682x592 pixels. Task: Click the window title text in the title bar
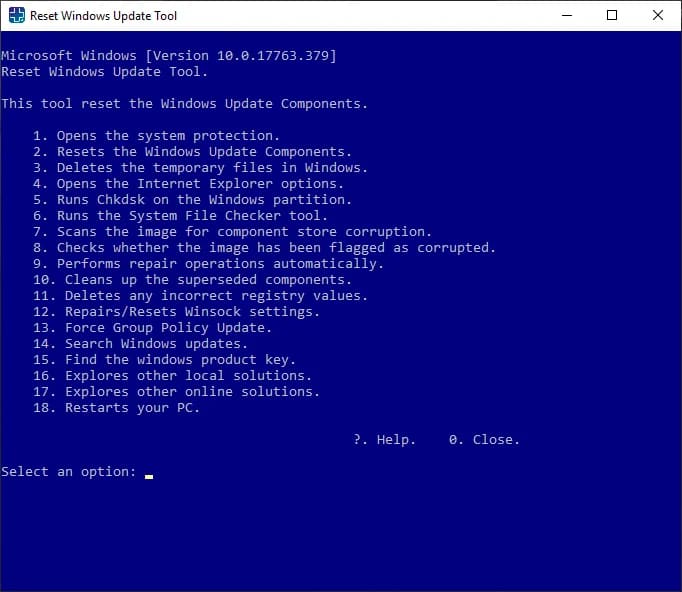point(104,16)
